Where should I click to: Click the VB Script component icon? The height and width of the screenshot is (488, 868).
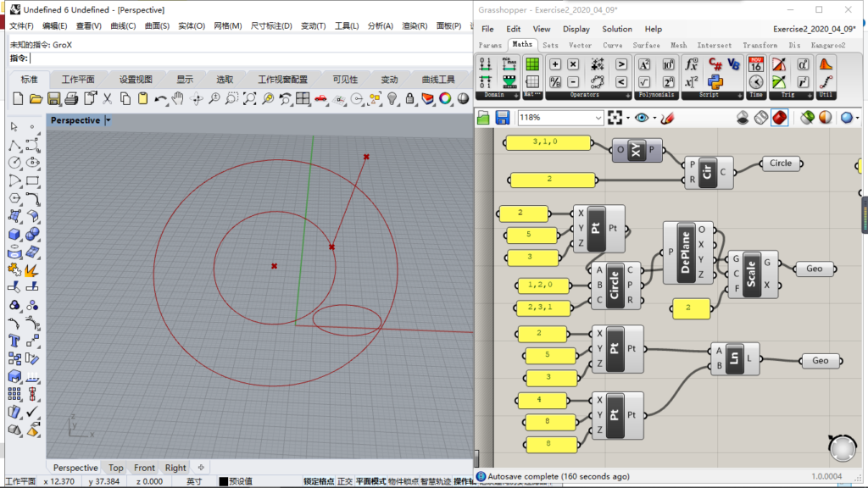tap(733, 64)
